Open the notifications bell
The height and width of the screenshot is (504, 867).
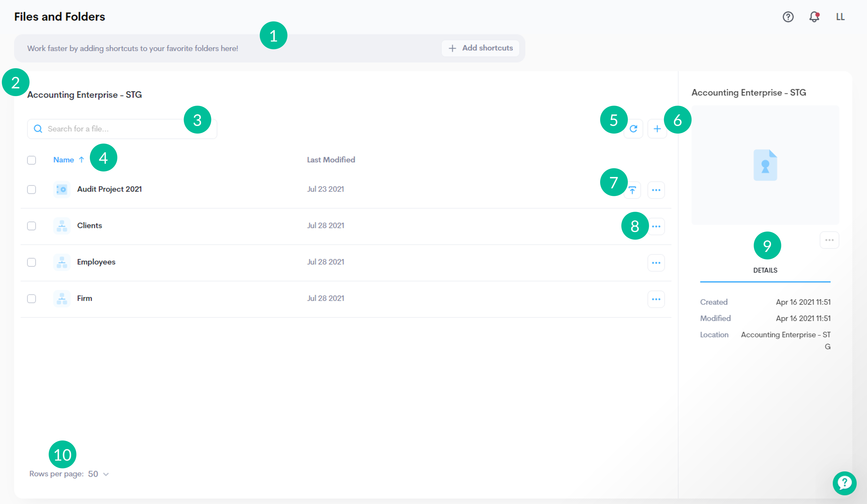pyautogui.click(x=814, y=17)
